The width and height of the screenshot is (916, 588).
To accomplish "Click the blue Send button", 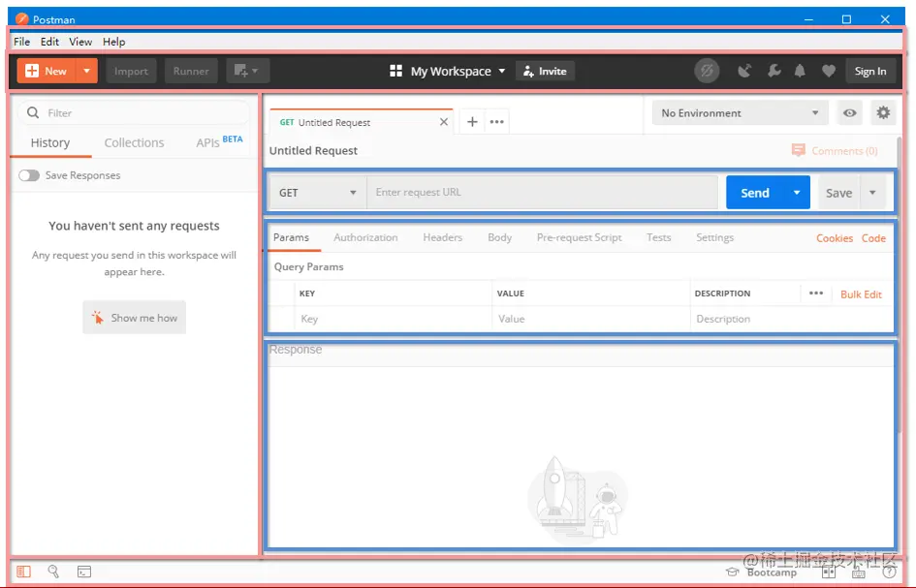I will (x=755, y=193).
